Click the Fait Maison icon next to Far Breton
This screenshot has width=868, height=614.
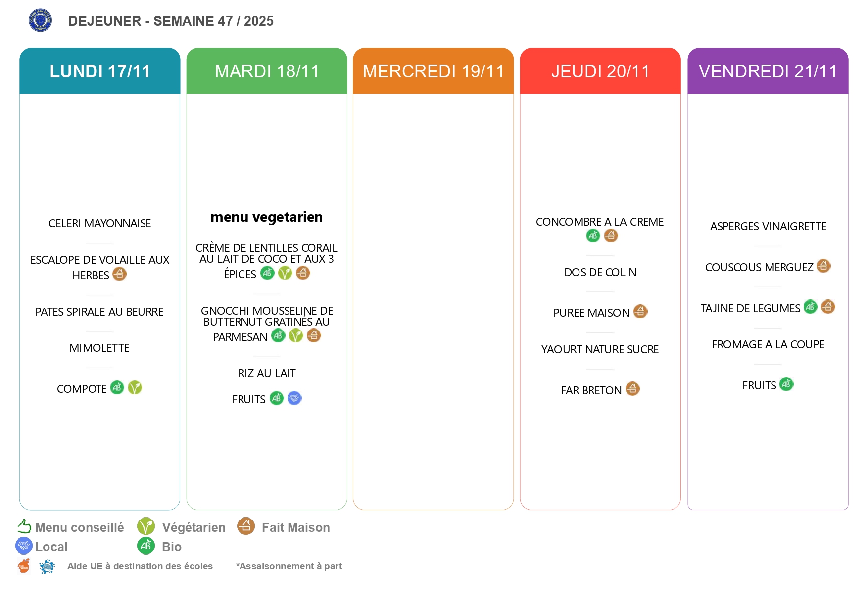[x=632, y=389]
